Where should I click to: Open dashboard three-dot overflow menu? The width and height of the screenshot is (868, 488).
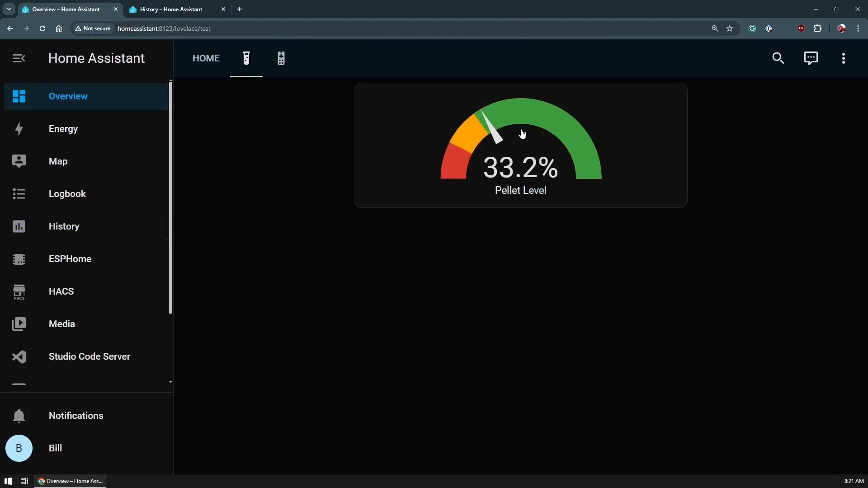(x=843, y=58)
